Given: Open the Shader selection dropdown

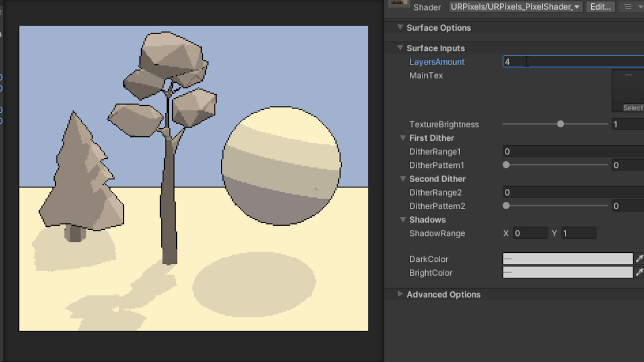Looking at the screenshot, I should [x=515, y=7].
